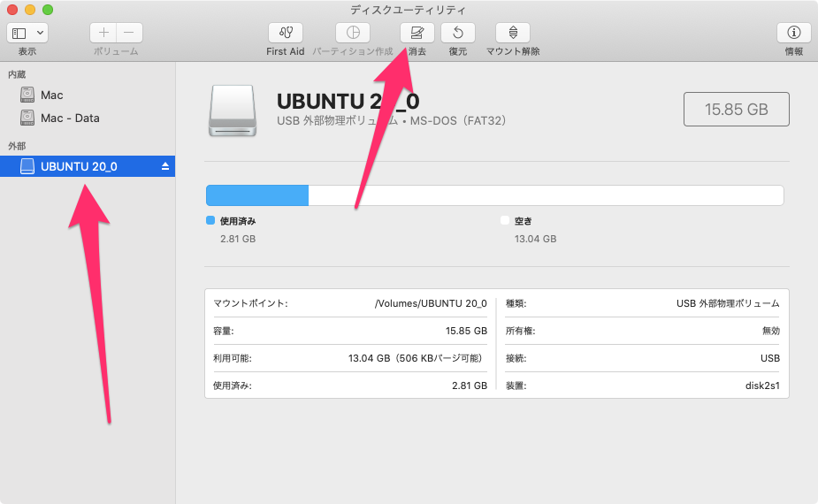Click the disk2s1 device value
This screenshot has width=818, height=504.
coord(762,386)
